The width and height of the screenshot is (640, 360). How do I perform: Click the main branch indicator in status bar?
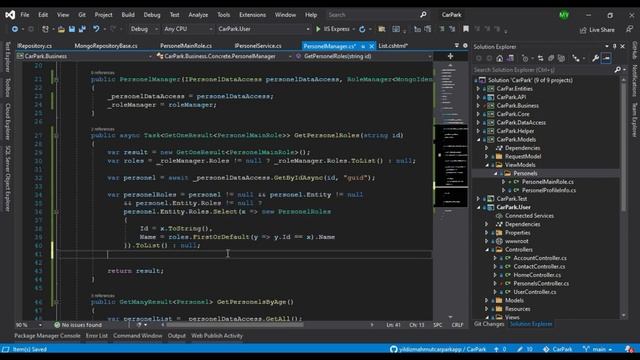point(598,349)
